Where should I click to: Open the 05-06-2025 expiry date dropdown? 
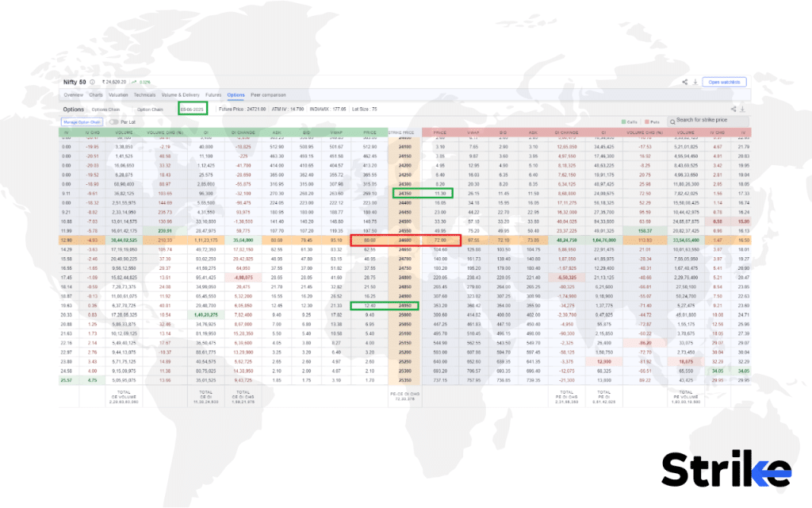[192, 110]
